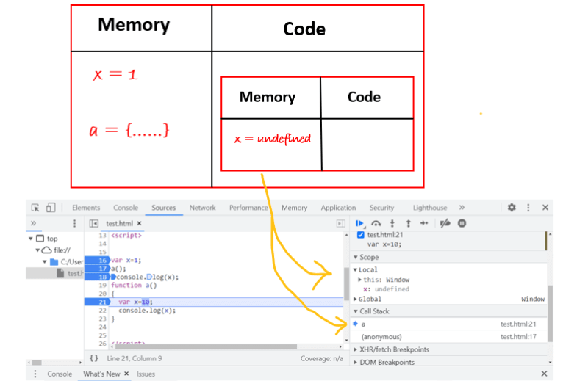Close the test.html editor tab
This screenshot has height=381, width=588.
139,223
